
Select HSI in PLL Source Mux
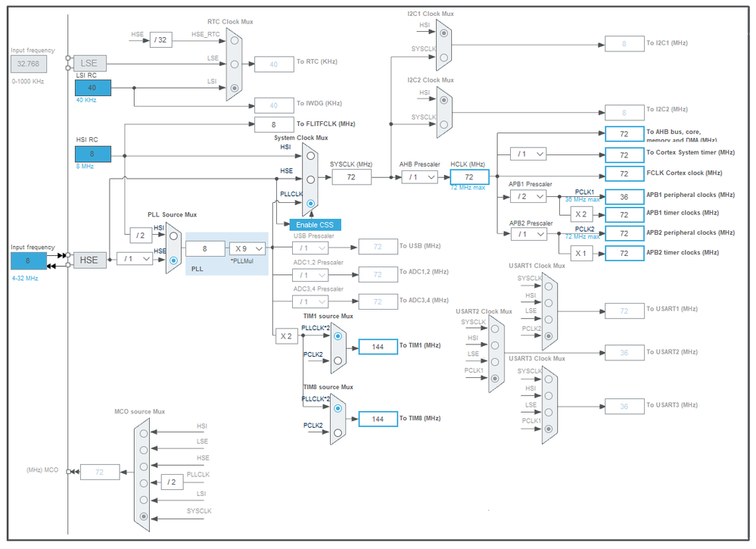[173, 236]
